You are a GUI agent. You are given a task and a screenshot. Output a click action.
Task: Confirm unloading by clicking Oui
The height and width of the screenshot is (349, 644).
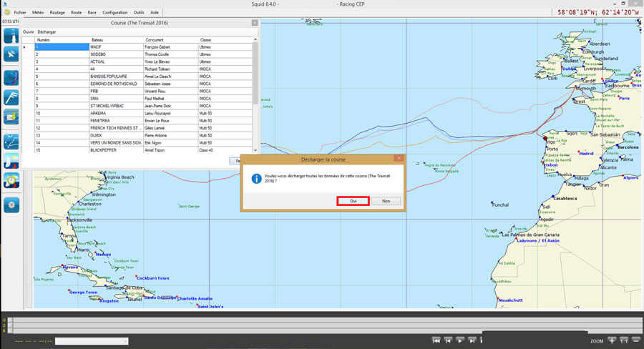point(353,201)
